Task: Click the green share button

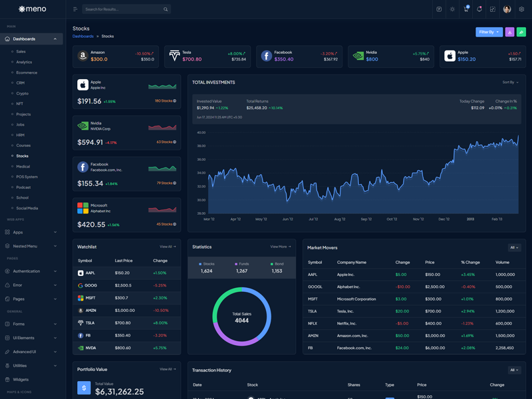Action: (521, 32)
